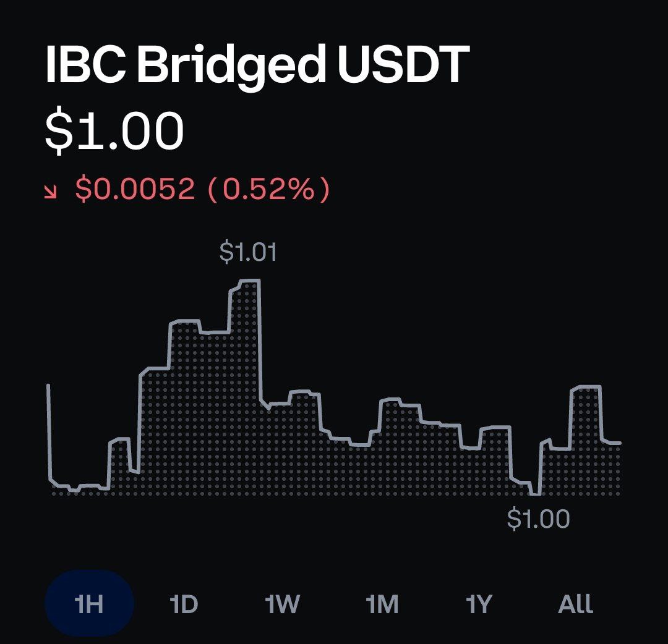The width and height of the screenshot is (668, 644).
Task: Tap the $1.00 low label under chart
Action: pos(538,518)
